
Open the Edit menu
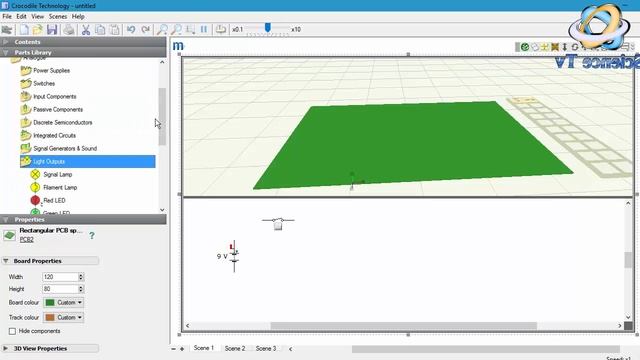tap(21, 17)
